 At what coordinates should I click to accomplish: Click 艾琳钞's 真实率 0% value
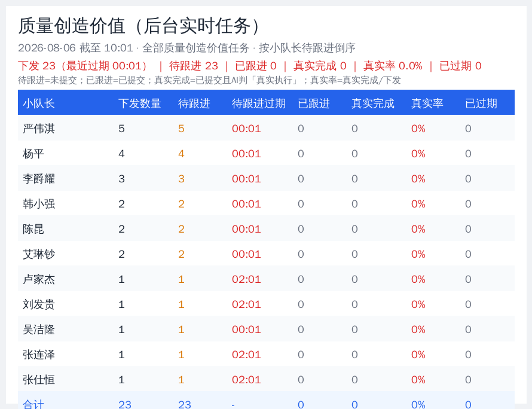click(418, 254)
